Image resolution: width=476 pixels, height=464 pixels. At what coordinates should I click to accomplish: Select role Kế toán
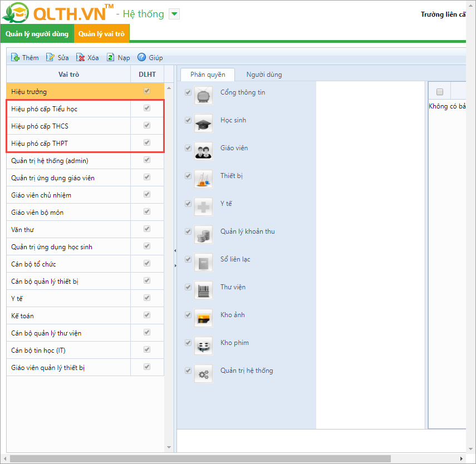tap(85, 316)
